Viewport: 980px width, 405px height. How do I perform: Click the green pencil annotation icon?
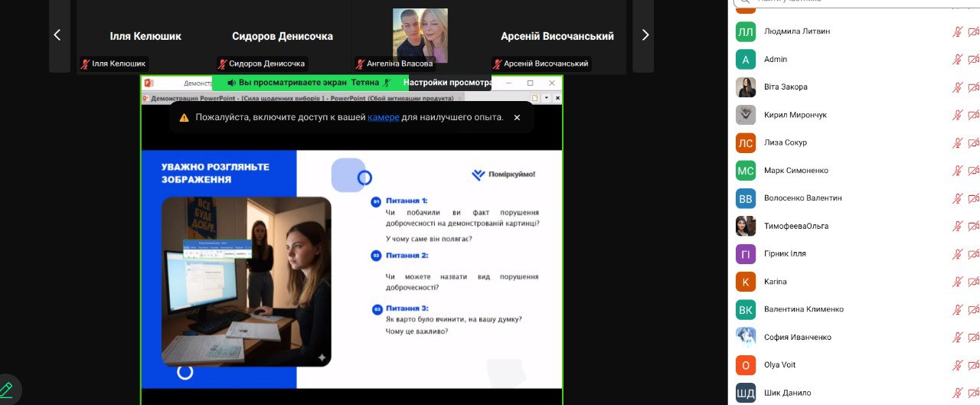coord(6,389)
